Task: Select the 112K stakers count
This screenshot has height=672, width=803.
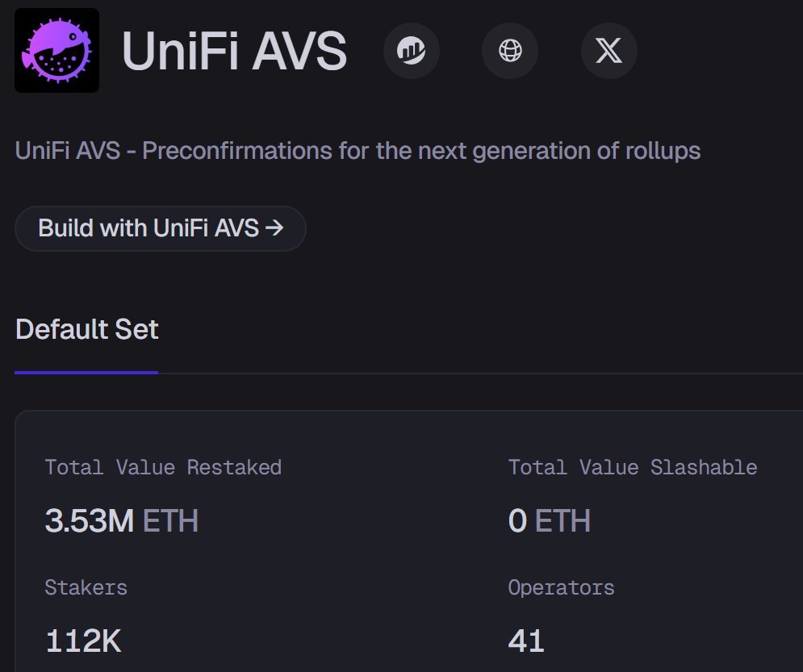Action: [x=83, y=641]
